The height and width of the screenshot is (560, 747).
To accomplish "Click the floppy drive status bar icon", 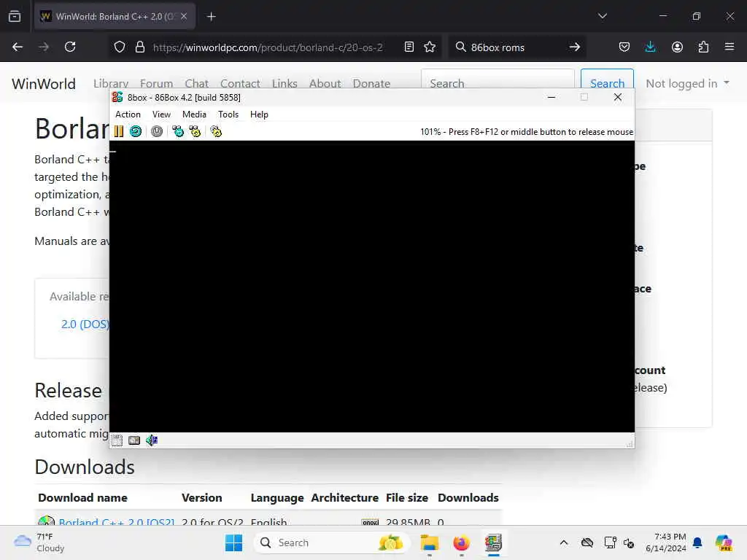I will pyautogui.click(x=117, y=440).
